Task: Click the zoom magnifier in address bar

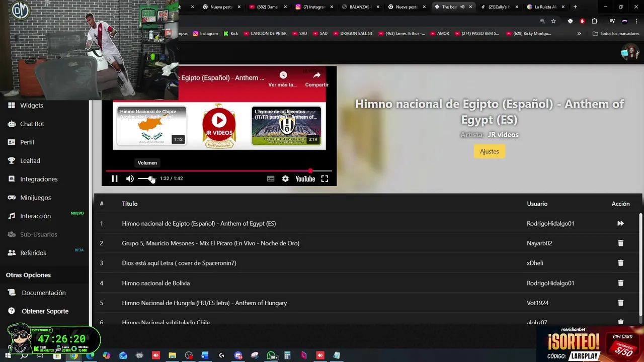Action: (x=542, y=21)
